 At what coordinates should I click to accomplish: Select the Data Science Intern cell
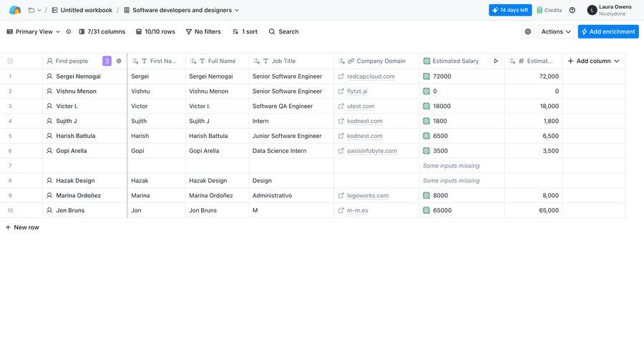tap(292, 151)
